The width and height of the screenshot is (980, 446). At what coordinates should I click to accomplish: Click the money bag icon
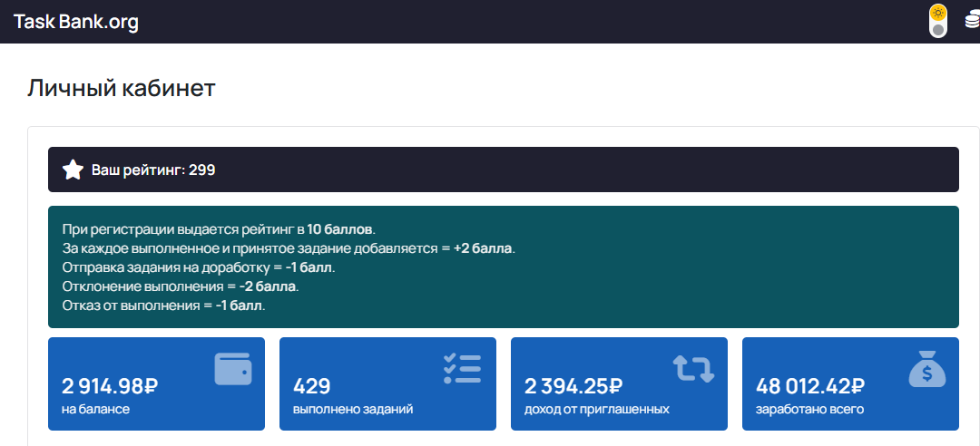coord(926,369)
